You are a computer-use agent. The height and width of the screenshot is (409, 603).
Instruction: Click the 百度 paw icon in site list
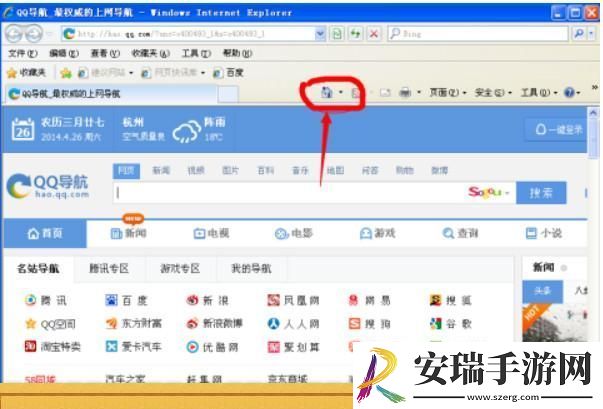[111, 300]
